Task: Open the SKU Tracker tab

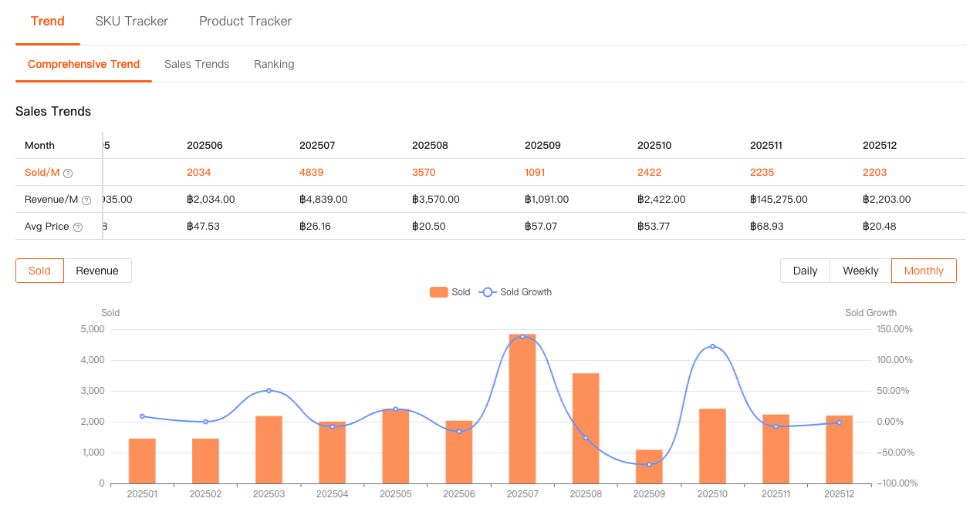Action: (x=131, y=22)
